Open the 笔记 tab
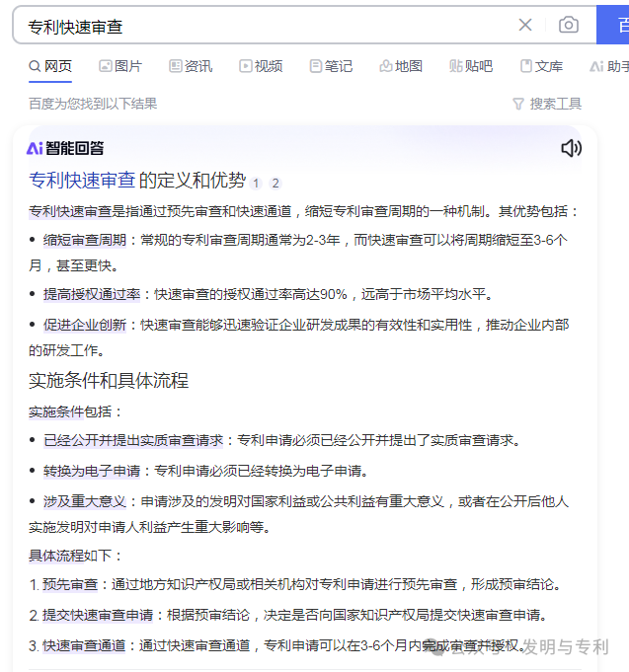 [331, 66]
